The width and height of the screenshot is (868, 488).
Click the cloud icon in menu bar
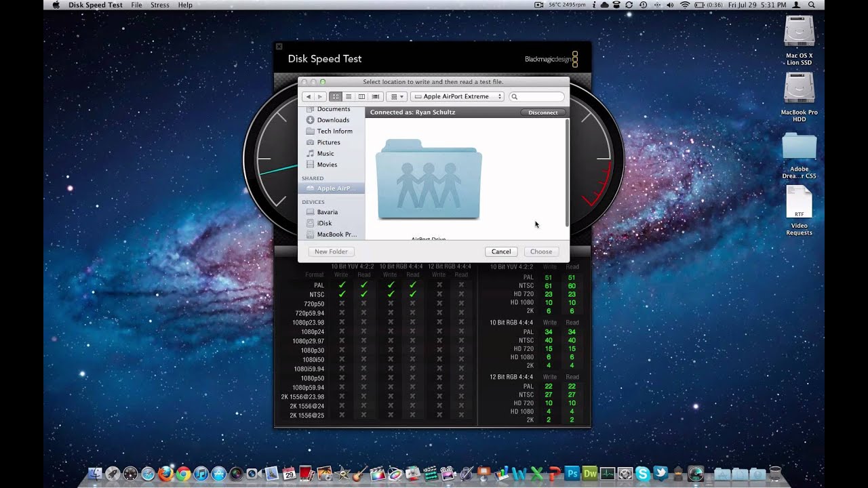click(604, 5)
